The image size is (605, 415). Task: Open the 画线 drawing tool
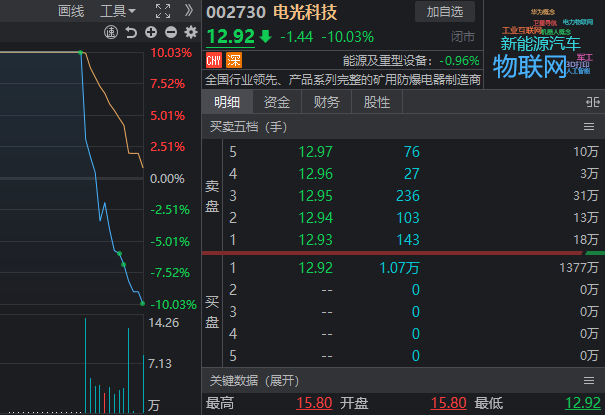(71, 11)
